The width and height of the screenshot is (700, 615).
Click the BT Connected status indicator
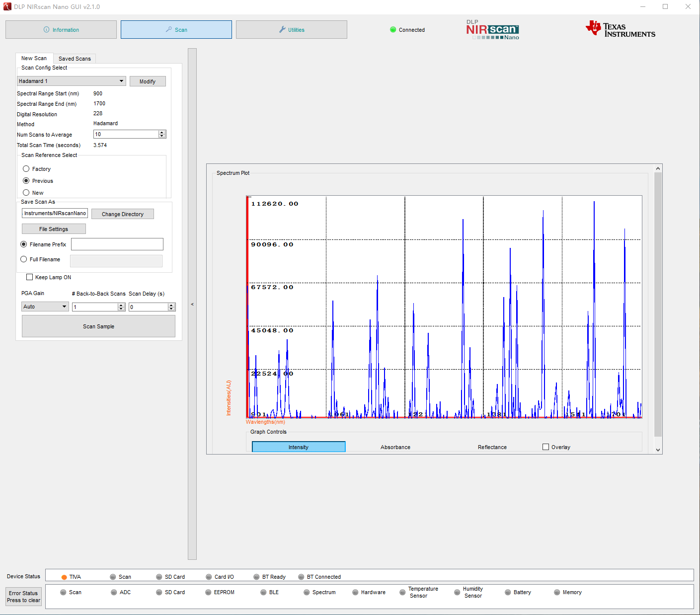(301, 577)
